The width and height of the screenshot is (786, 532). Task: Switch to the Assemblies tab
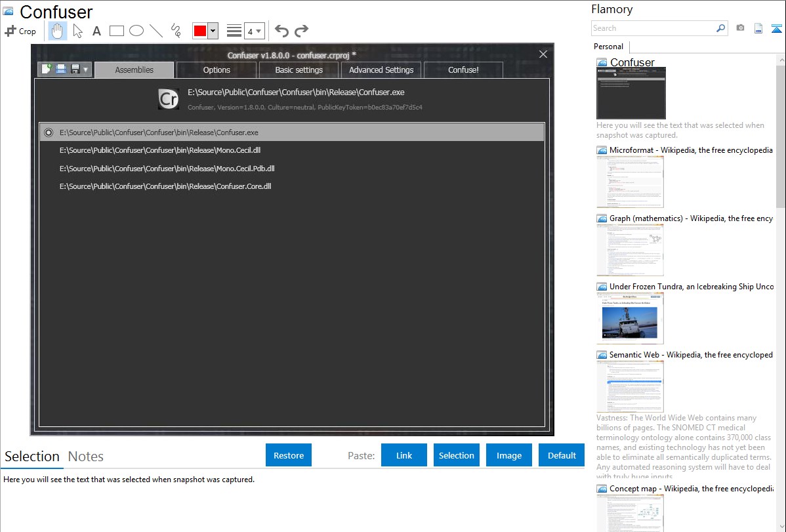134,70
